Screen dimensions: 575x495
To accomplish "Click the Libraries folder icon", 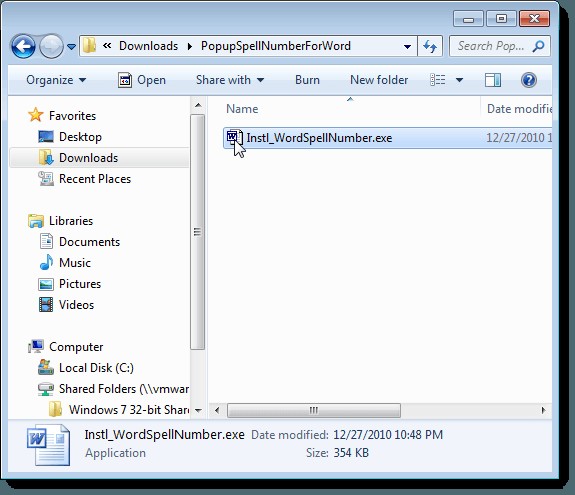I will [36, 221].
